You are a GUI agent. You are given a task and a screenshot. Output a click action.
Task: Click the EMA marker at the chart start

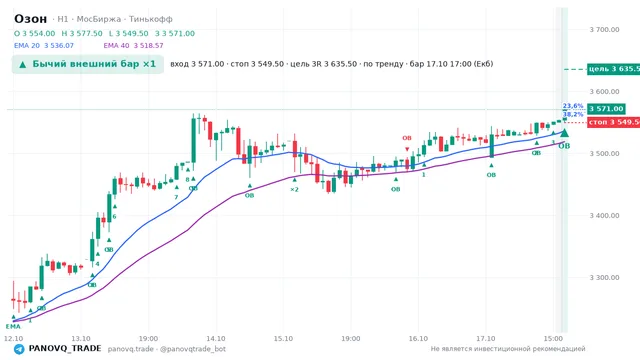coord(13,327)
